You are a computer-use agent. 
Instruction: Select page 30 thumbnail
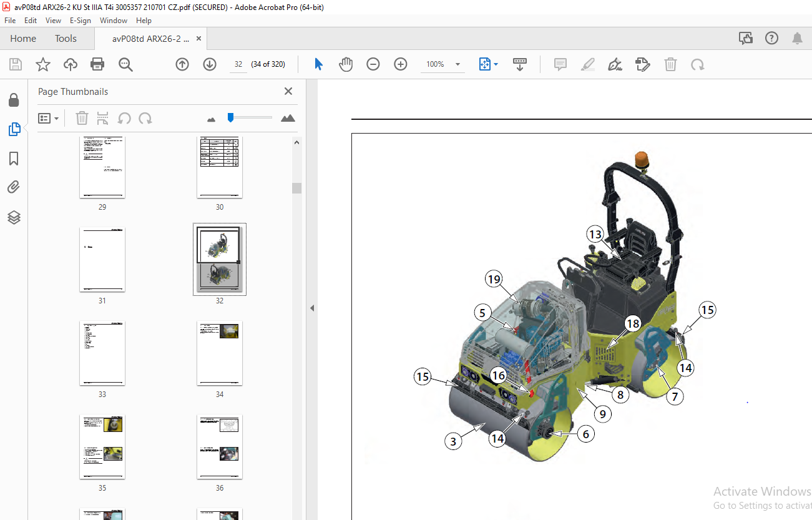(220, 167)
